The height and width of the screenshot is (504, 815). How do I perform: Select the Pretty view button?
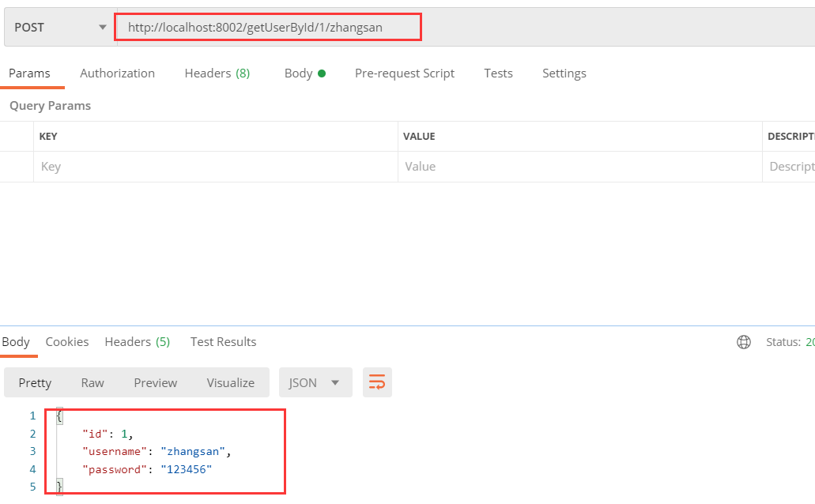coord(35,383)
